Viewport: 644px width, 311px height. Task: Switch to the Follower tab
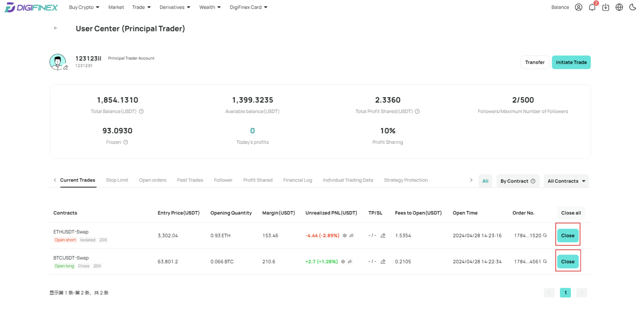(x=223, y=180)
